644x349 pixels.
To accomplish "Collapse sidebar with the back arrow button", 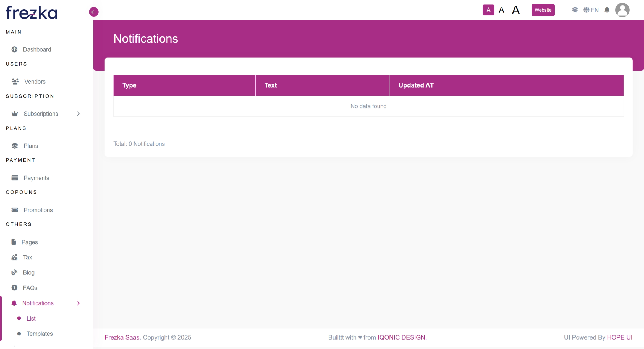I will [94, 12].
